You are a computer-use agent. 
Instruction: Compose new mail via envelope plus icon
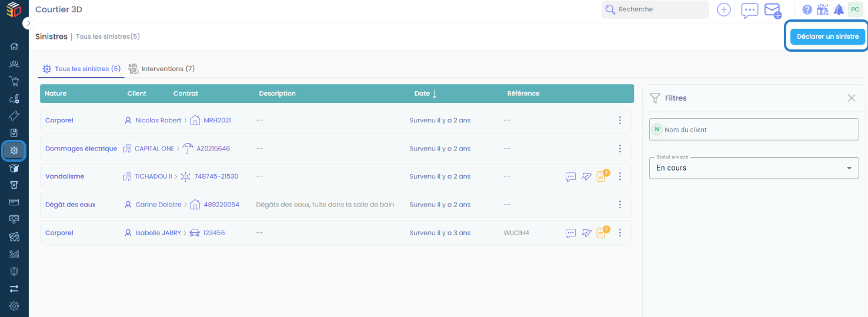[x=772, y=10]
